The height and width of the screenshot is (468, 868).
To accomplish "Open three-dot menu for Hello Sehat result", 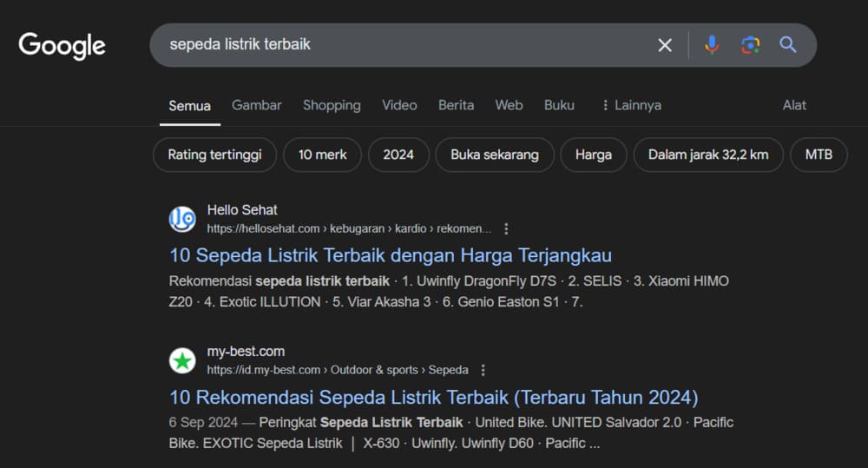I will [x=507, y=228].
